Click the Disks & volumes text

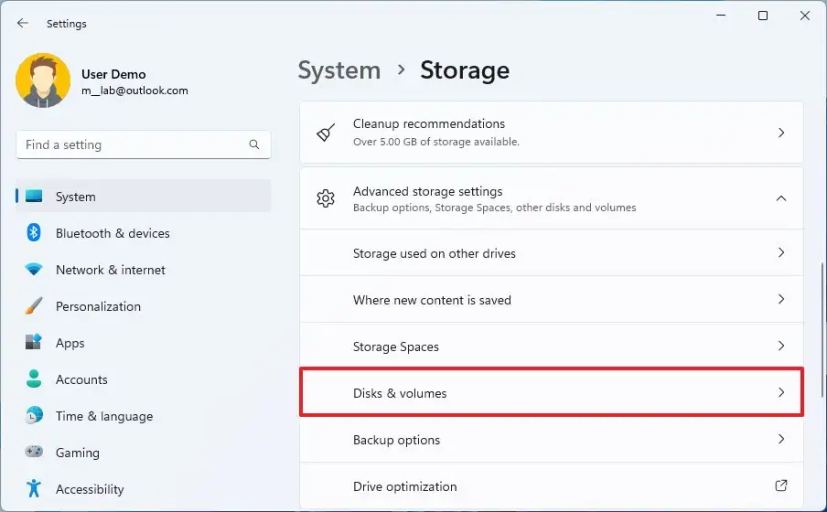tap(400, 393)
